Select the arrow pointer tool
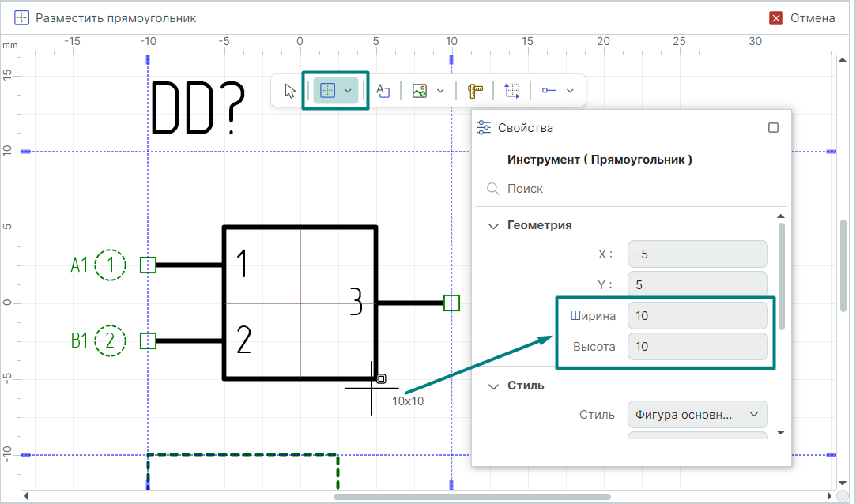The image size is (856, 504). tap(290, 91)
